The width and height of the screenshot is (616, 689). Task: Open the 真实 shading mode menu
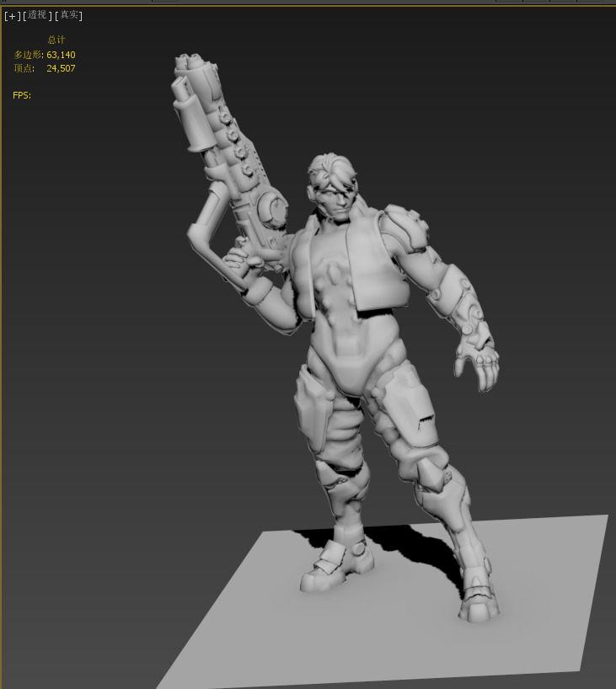pos(69,15)
